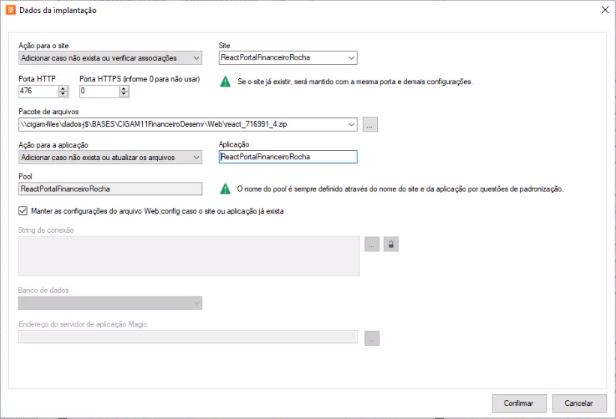This screenshot has width=616, height=419.
Task: Browse for Pacote de arquivos file
Action: coord(370,125)
